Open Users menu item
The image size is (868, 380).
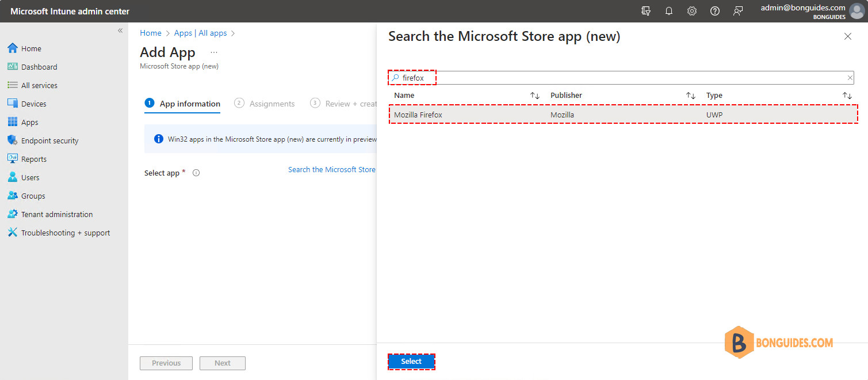pyautogui.click(x=30, y=178)
